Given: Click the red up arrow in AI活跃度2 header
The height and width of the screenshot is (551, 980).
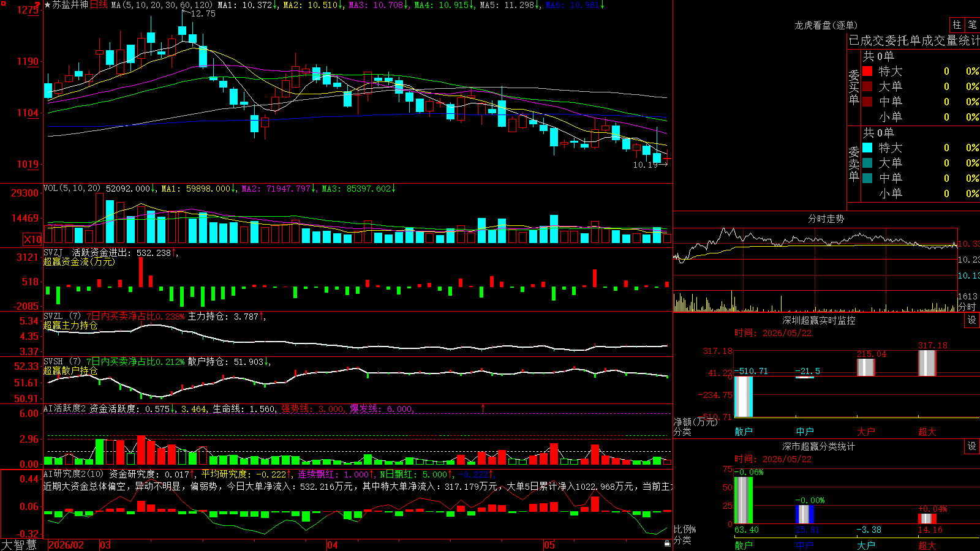Looking at the screenshot, I should tap(483, 408).
